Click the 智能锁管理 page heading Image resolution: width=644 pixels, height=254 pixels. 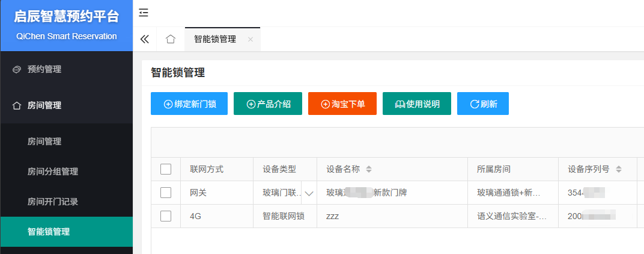click(x=177, y=73)
